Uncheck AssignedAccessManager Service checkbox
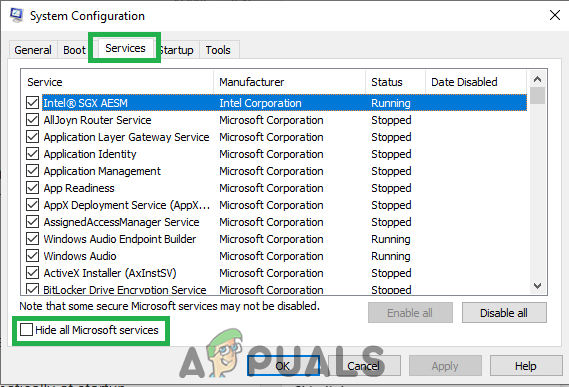Viewport: 569px width, 387px height. tap(32, 222)
